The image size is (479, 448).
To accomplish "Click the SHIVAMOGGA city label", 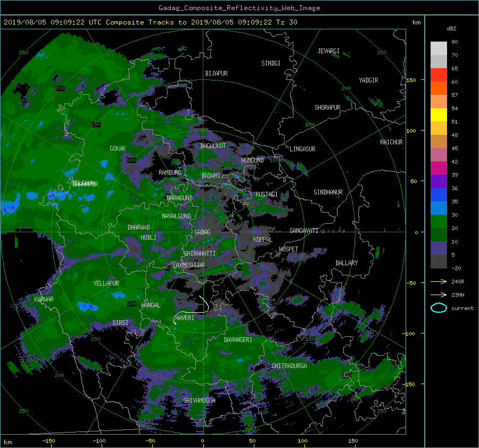I will pos(199,400).
